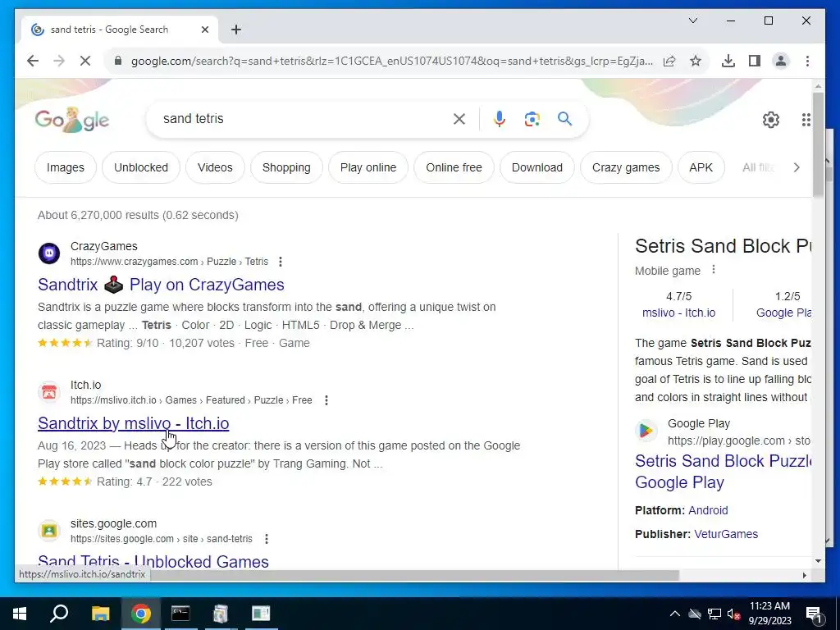The image size is (840, 630).
Task: Select the Unblocked filter chip
Action: 141,167
